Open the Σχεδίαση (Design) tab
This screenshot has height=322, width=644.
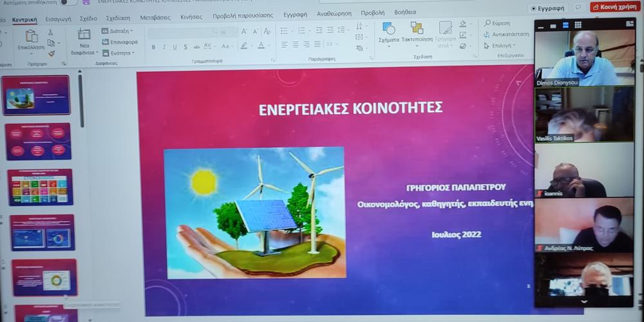pyautogui.click(x=118, y=18)
